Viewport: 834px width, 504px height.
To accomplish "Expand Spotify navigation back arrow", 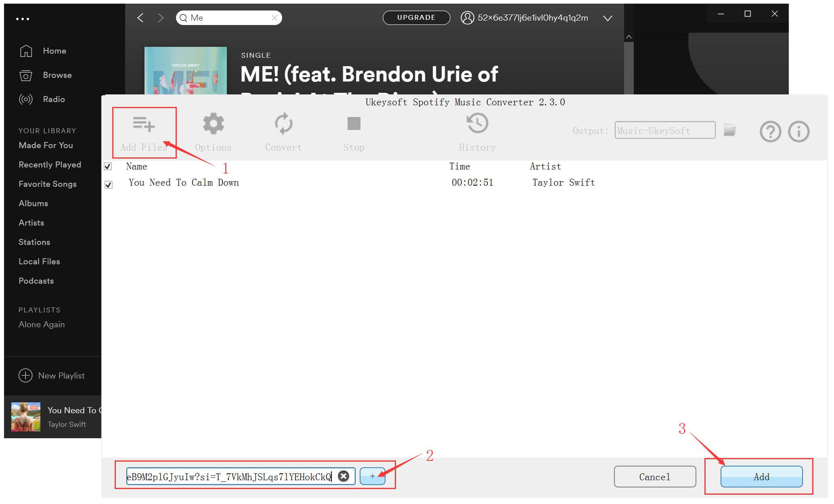I will 140,17.
